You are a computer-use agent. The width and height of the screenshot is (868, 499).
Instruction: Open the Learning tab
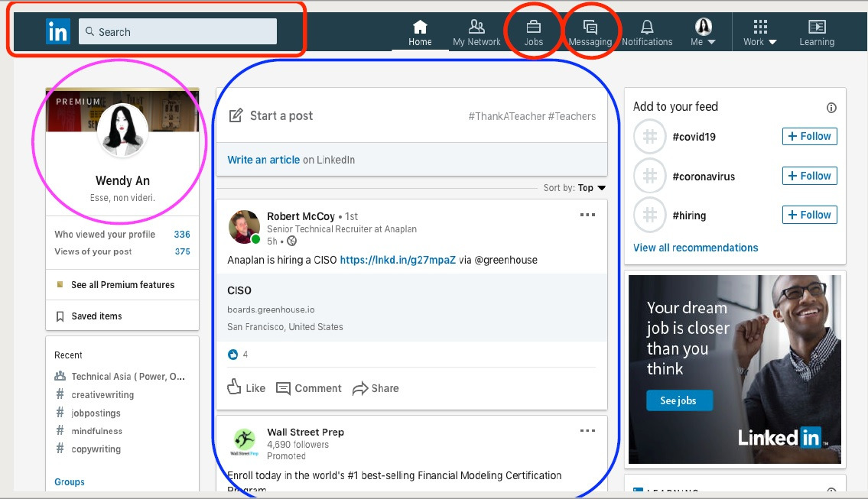[817, 33]
